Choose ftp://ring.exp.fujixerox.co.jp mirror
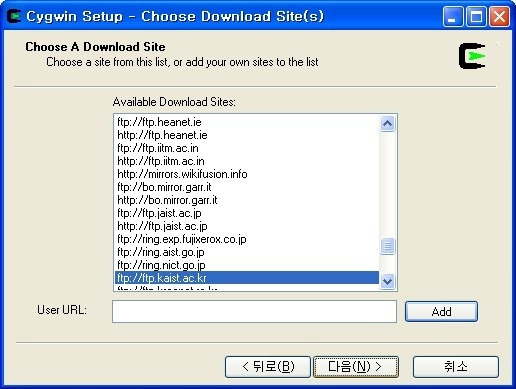 click(246, 239)
